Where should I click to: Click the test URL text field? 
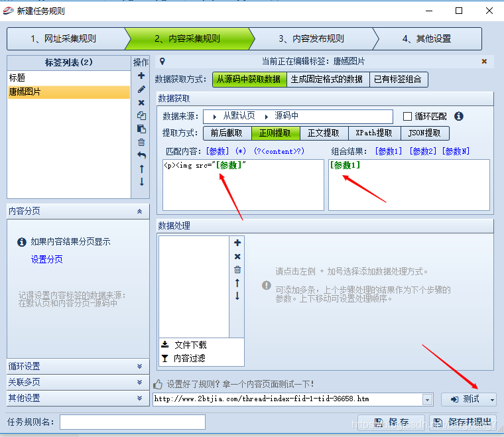pos(288,399)
